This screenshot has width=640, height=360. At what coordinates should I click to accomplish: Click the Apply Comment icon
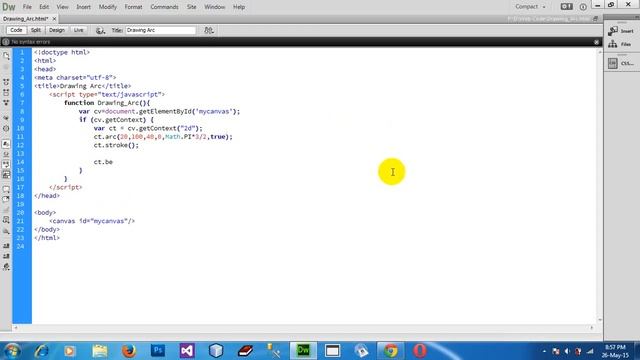(6, 190)
